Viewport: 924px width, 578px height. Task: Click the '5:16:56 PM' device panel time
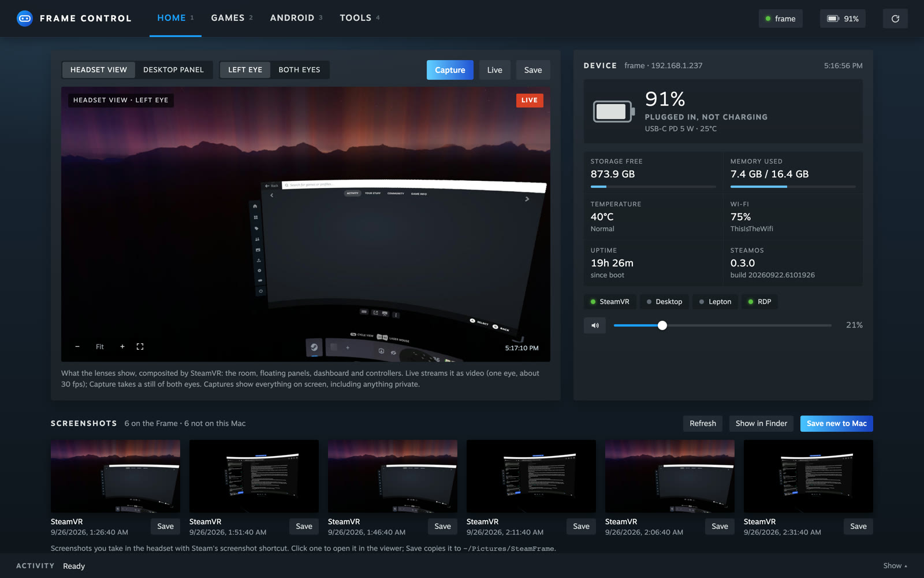[843, 66]
